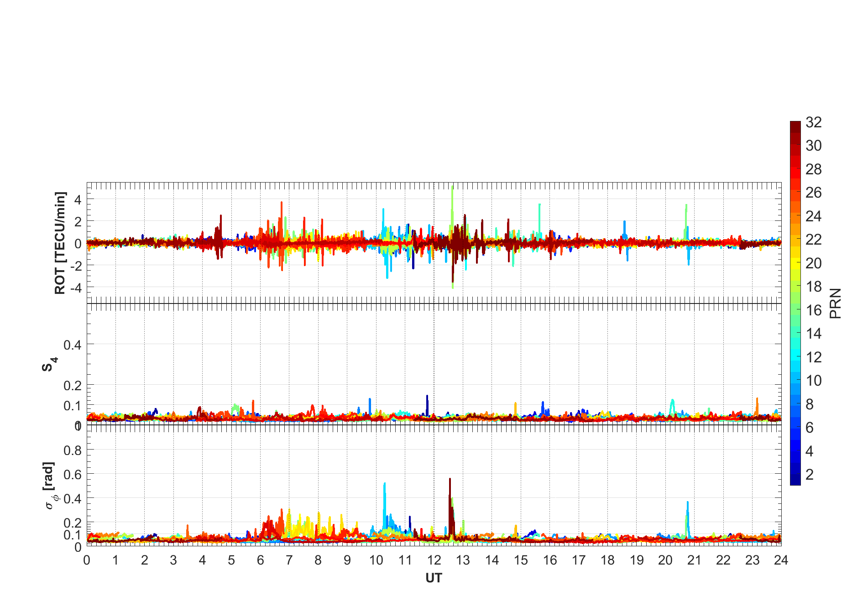
Task: Select colorbar tick label 26
Action: click(814, 193)
